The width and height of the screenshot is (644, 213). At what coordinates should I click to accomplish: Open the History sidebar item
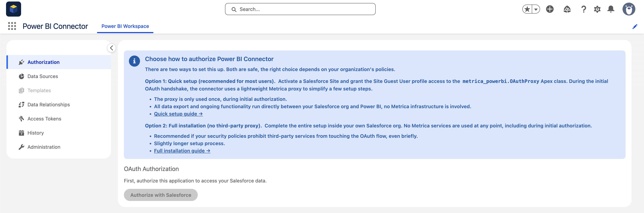[x=59, y=133]
